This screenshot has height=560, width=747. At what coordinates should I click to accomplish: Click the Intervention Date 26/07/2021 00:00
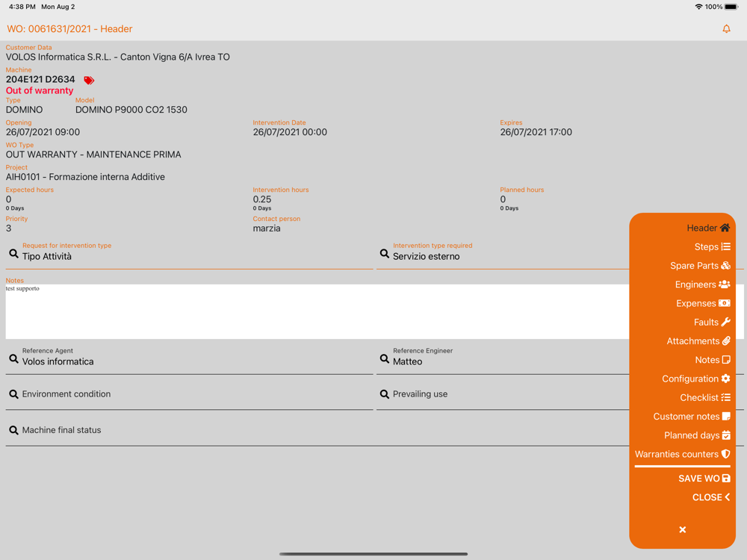(x=290, y=132)
